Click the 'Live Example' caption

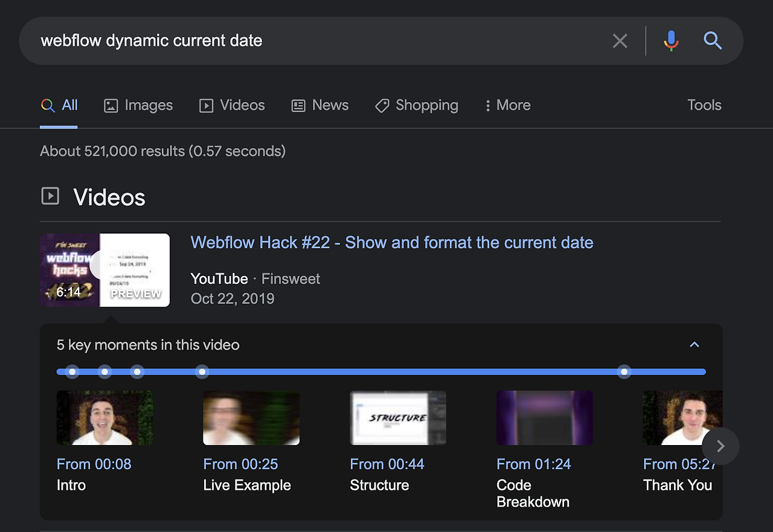247,486
